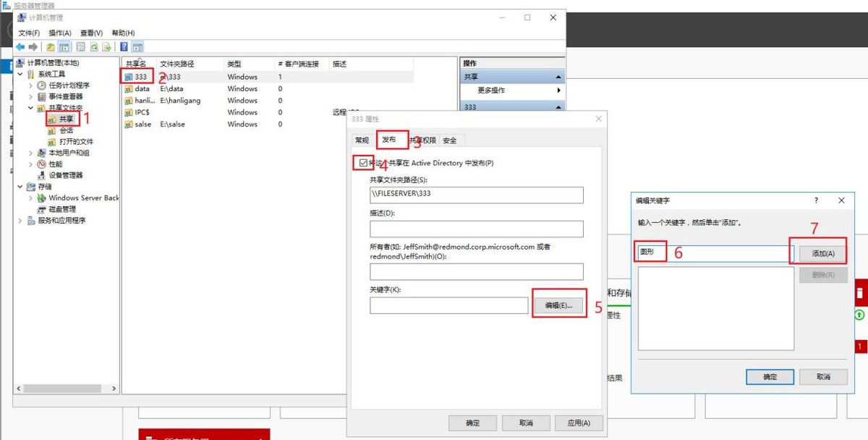Toggle the console tree pane icon
Viewport: 868px width, 440px height.
pyautogui.click(x=63, y=47)
